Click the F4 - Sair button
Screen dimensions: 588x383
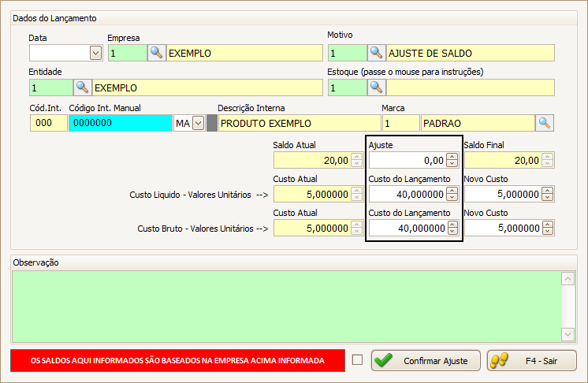tap(531, 360)
